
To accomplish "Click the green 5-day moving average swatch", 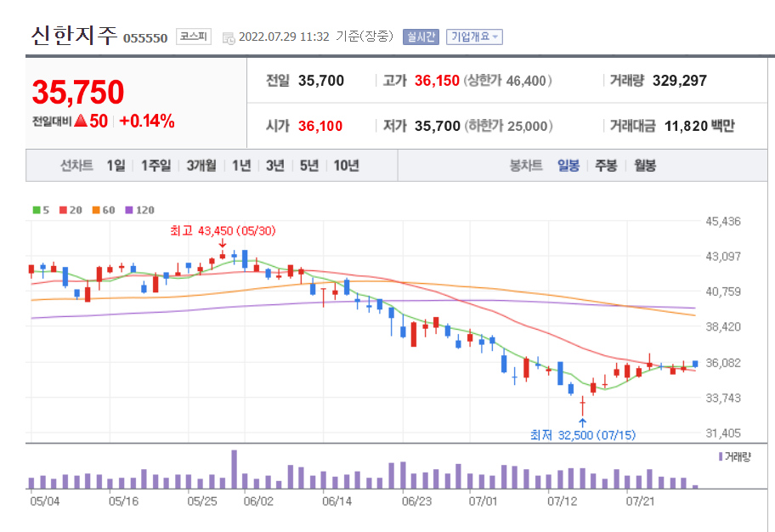I will pyautogui.click(x=37, y=210).
